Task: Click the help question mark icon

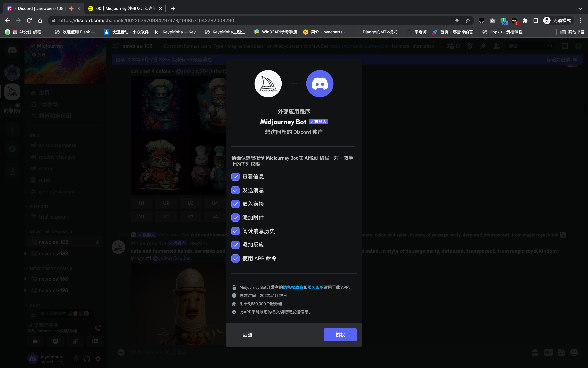Action: pos(578,46)
